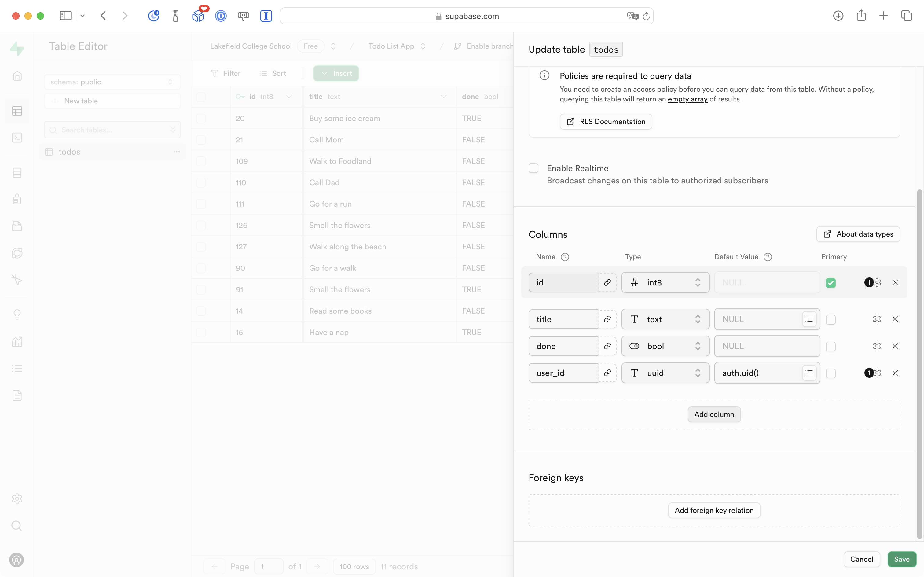Click the user_id column name field
Viewport: 924px width, 577px height.
[x=563, y=373]
